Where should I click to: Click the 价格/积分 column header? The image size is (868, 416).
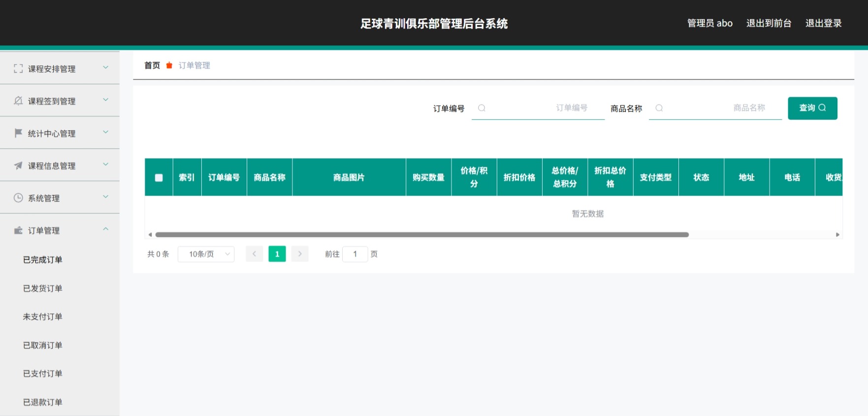pyautogui.click(x=474, y=177)
